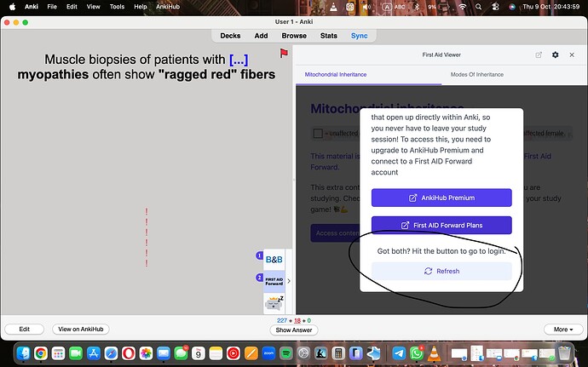Open the B&B sidebar resource
The height and width of the screenshot is (367, 588).
pos(274,258)
